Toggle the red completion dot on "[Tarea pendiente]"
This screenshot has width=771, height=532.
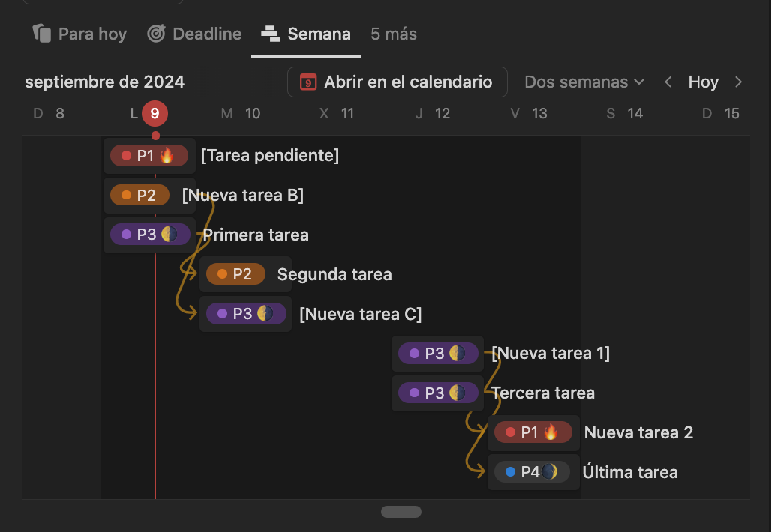(125, 155)
